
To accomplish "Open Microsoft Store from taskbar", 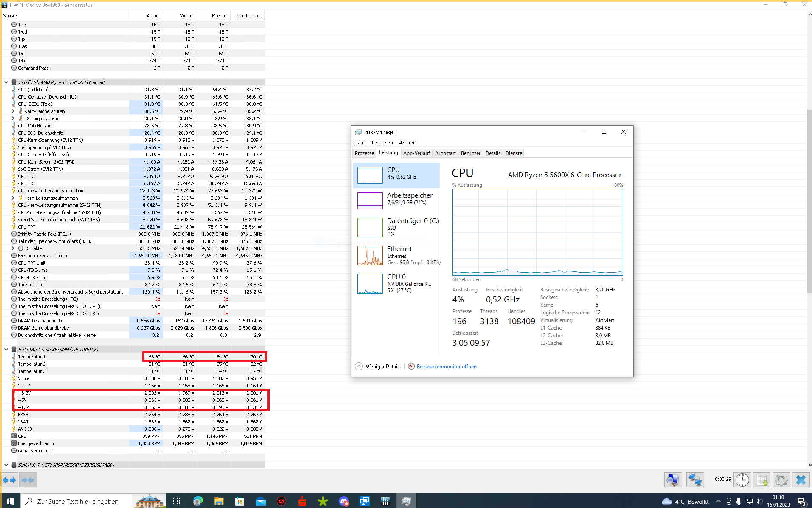I will tap(239, 501).
